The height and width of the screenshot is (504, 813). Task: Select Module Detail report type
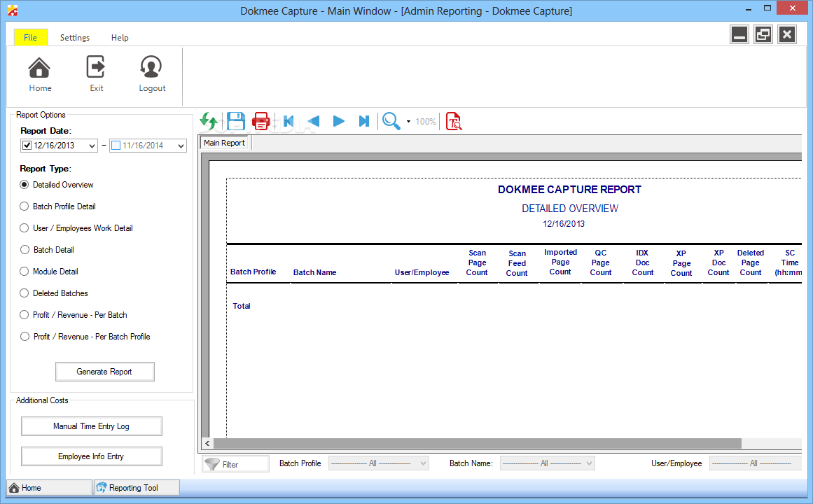pos(49,272)
